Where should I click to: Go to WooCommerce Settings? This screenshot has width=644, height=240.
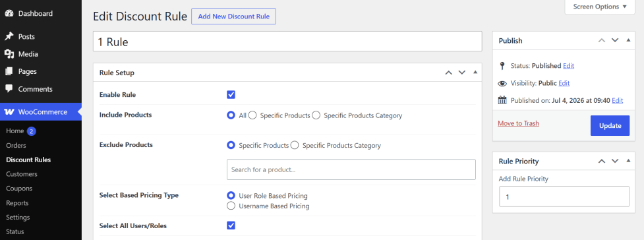[x=18, y=218]
